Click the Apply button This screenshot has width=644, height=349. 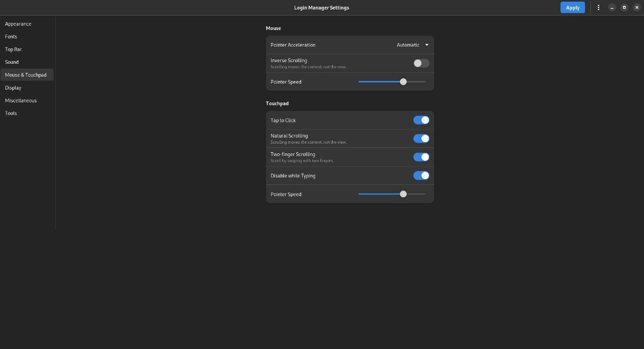(573, 8)
